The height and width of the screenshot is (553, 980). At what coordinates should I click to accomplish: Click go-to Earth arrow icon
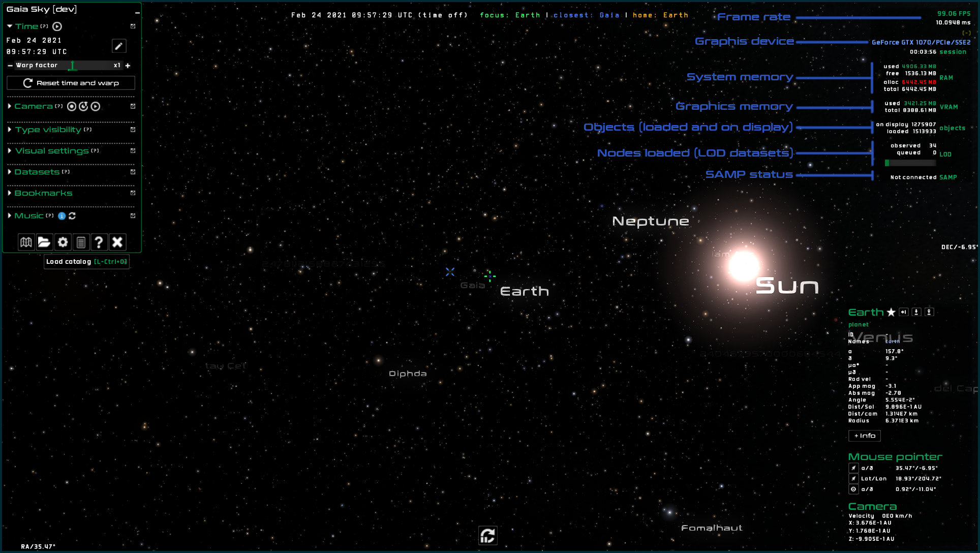tap(904, 312)
